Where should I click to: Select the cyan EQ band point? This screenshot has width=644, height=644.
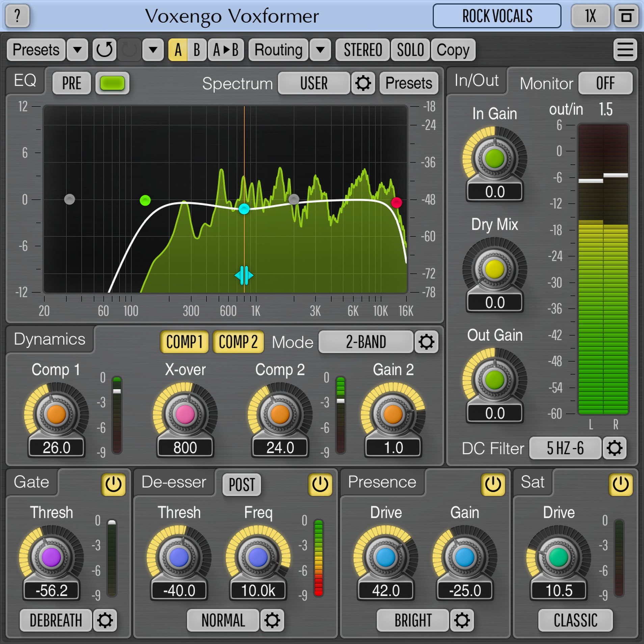(x=244, y=209)
